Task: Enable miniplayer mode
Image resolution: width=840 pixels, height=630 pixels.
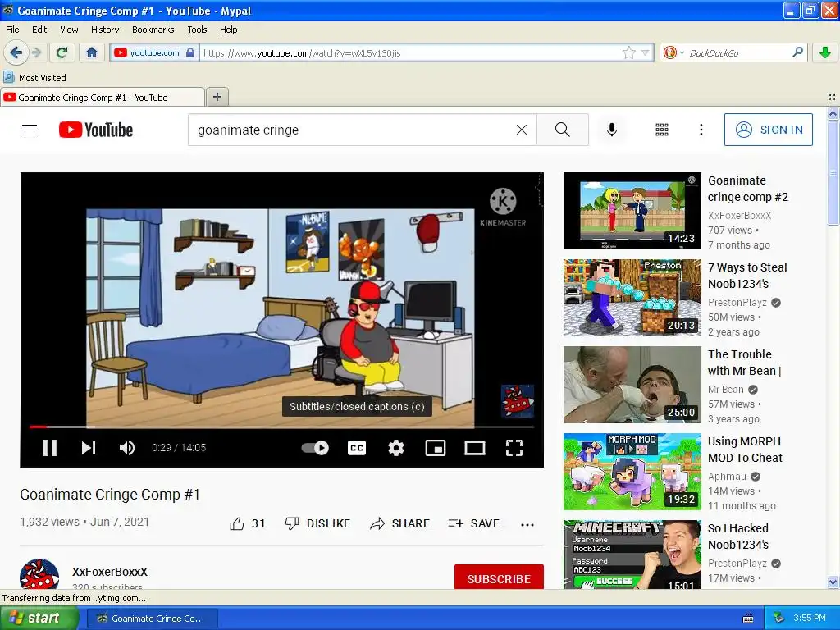Action: click(x=435, y=447)
